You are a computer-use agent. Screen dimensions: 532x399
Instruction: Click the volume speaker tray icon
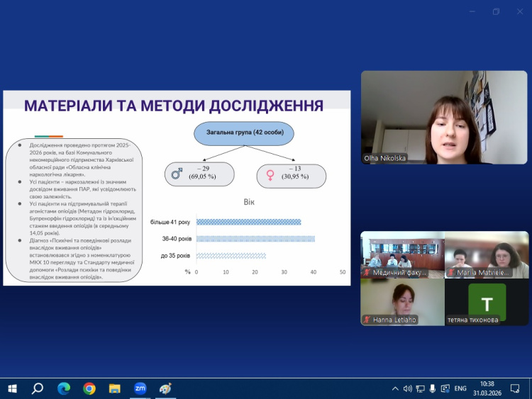pyautogui.click(x=408, y=388)
